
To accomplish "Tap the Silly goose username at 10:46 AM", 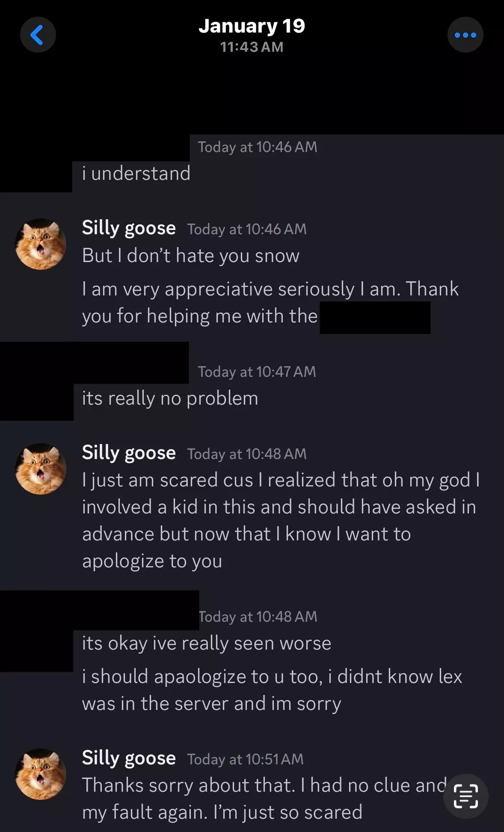I will pos(129,228).
